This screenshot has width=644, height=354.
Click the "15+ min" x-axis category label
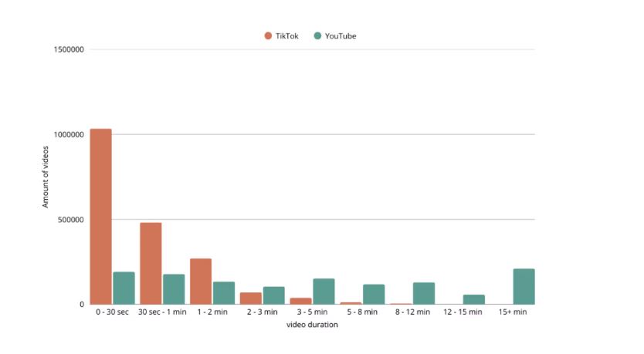[x=513, y=312]
